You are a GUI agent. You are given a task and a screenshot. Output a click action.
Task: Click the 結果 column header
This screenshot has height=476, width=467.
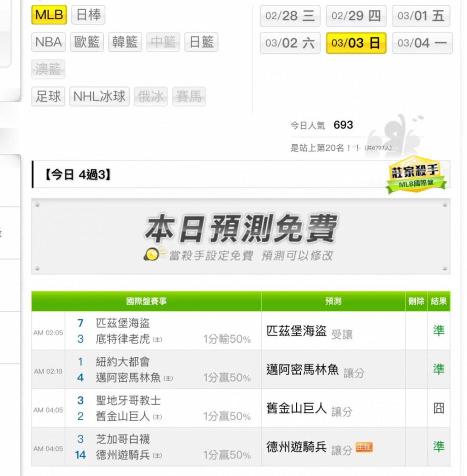(439, 301)
